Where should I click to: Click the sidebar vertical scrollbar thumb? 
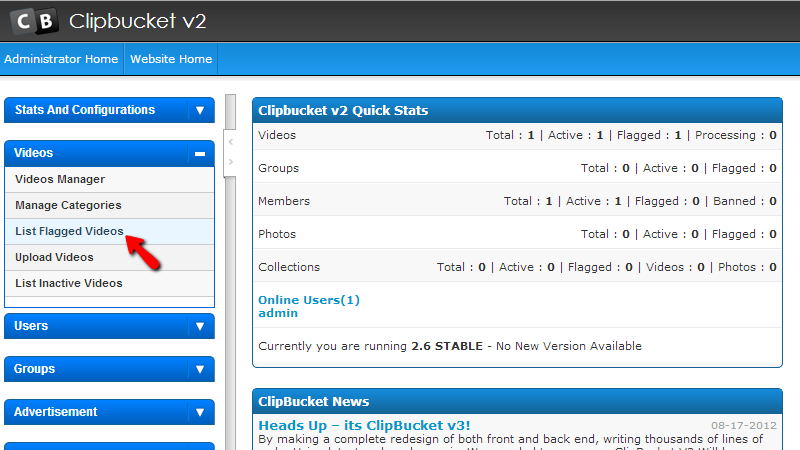click(x=231, y=112)
